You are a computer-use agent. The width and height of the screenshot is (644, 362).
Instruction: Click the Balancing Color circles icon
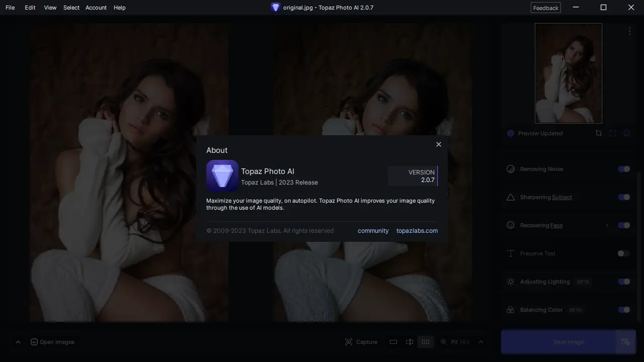click(x=510, y=310)
